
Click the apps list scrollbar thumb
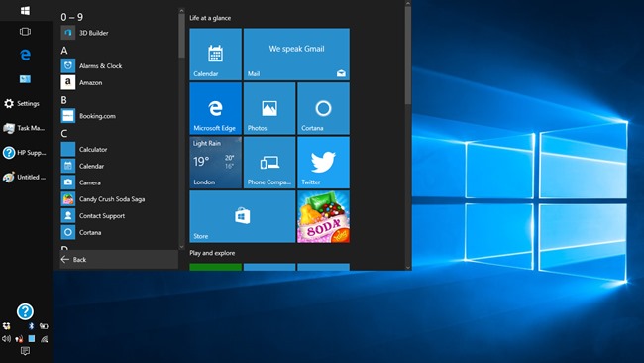click(x=181, y=36)
